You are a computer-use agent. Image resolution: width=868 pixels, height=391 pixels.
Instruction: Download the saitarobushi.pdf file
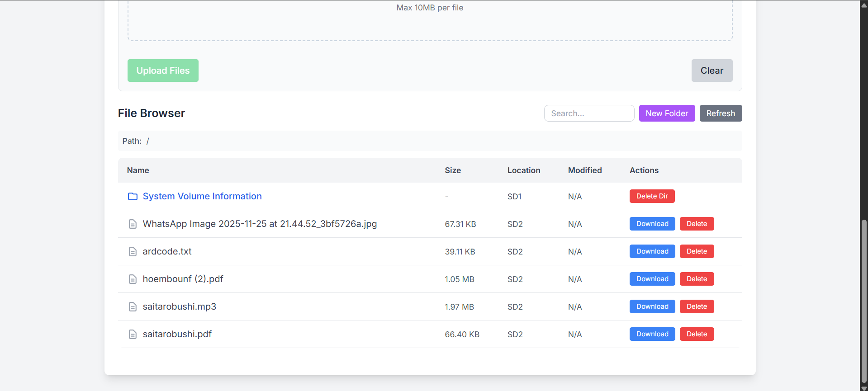click(652, 334)
